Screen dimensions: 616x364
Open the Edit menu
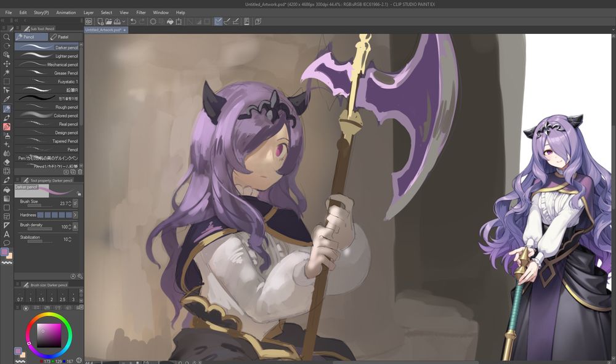tap(23, 12)
